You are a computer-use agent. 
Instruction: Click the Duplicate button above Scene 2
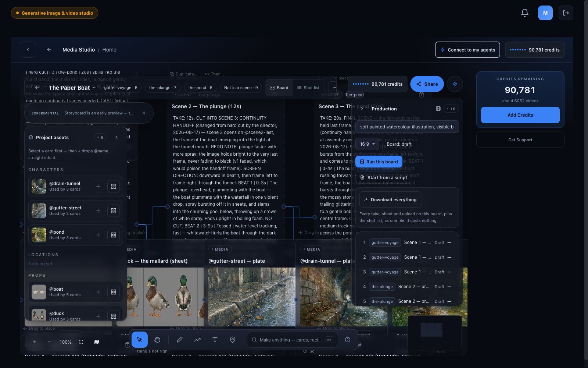[x=183, y=74]
